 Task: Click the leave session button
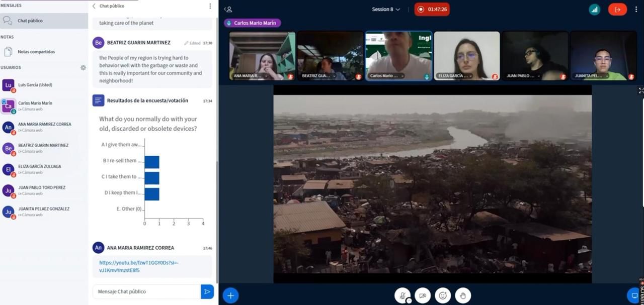coord(617,9)
